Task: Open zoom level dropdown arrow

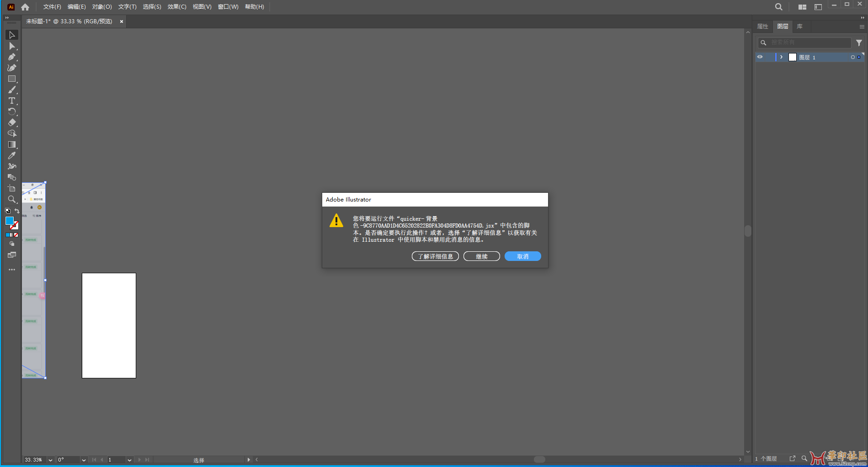Action: (50, 460)
